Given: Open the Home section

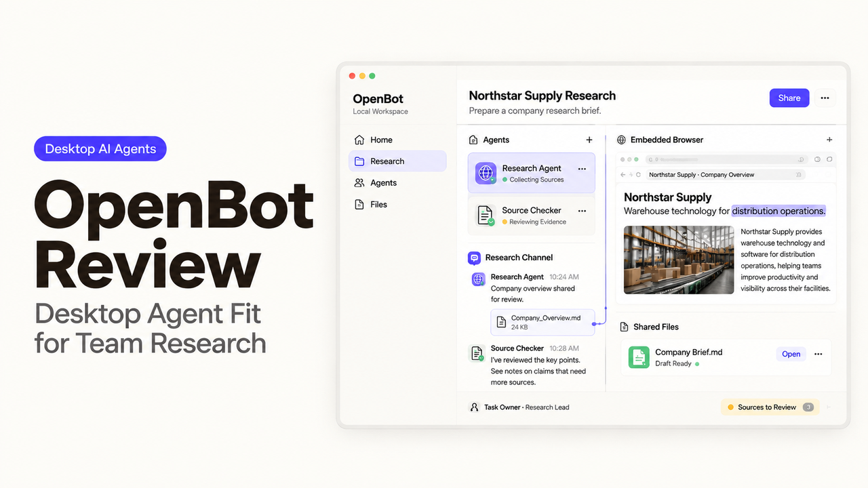Looking at the screenshot, I should pyautogui.click(x=397, y=140).
